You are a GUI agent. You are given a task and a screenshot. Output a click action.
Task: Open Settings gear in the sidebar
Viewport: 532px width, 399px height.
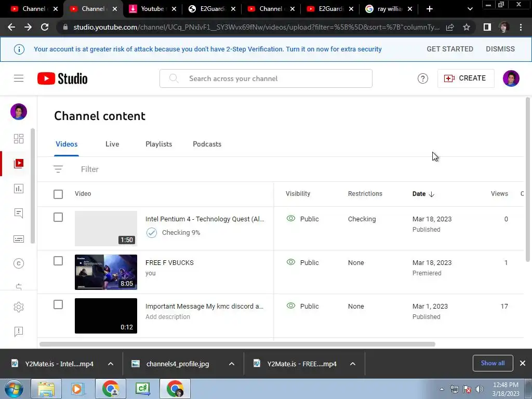pyautogui.click(x=19, y=307)
